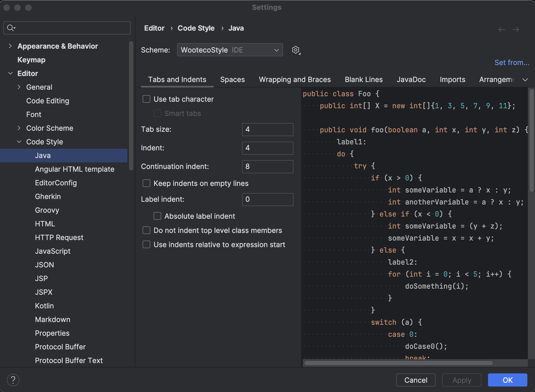Check Keep indents on empty lines
Image resolution: width=535 pixels, height=392 pixels.
[x=146, y=183]
